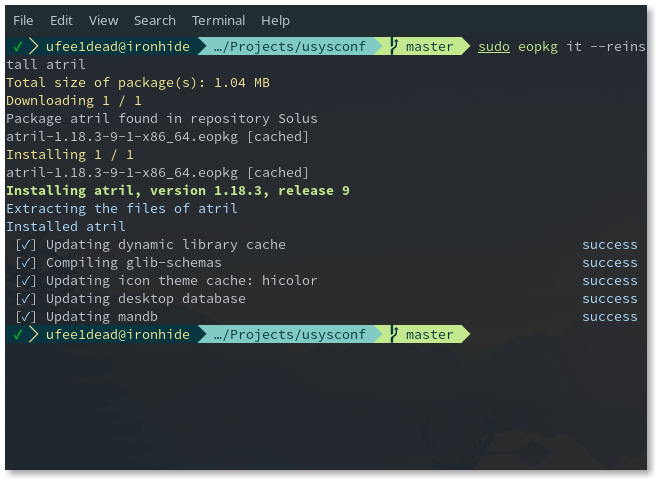This screenshot has height=479, width=656.
Task: Click the green checkmark in the bottom prompt
Action: point(18,335)
